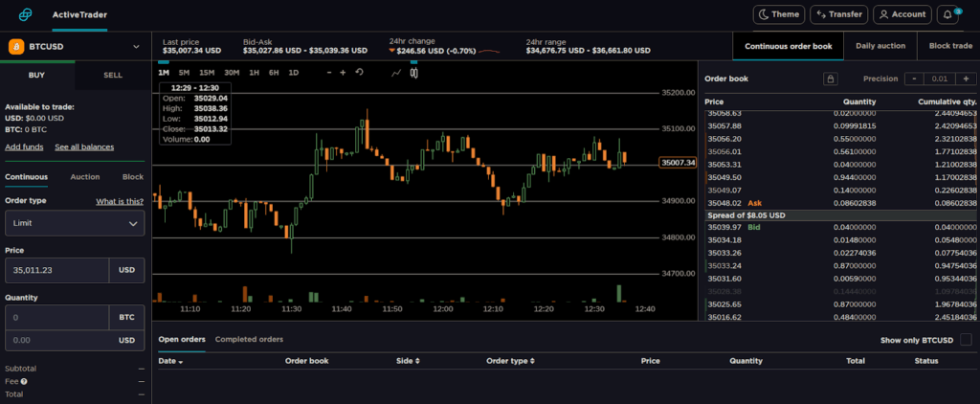Set chart interval to 30M
This screenshot has height=404, width=980.
coord(232,73)
